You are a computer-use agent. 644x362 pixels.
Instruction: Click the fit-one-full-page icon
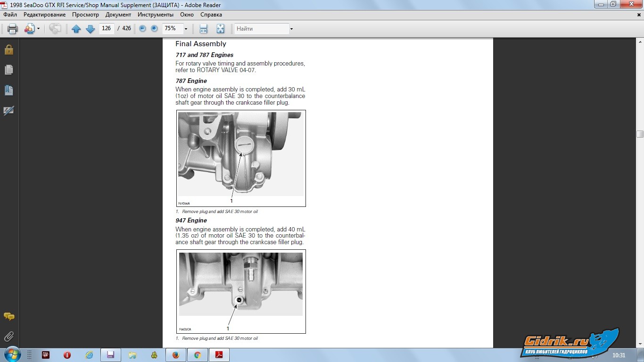coord(220,29)
